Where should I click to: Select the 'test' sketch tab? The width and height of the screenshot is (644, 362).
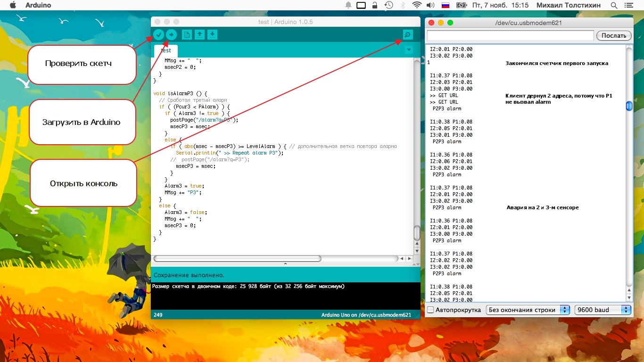(166, 50)
